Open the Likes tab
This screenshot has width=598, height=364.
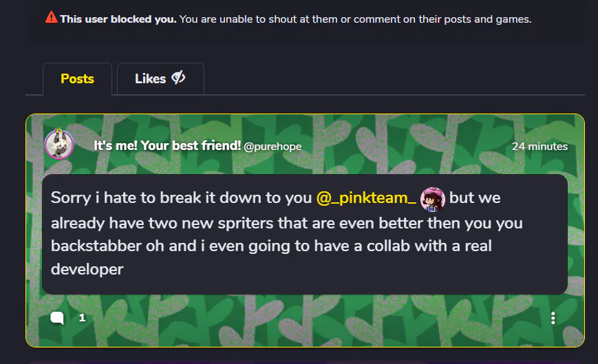[160, 79]
